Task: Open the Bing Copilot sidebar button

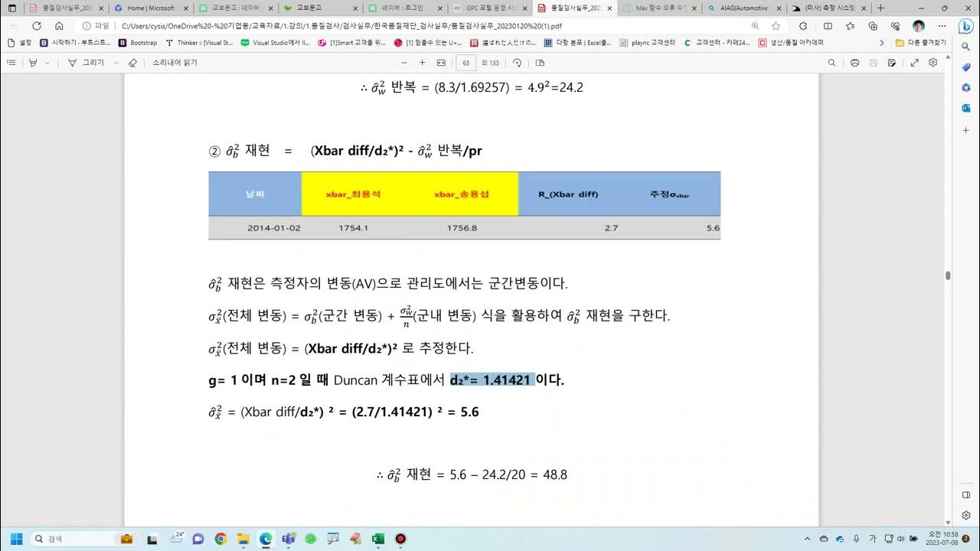Action: (966, 25)
